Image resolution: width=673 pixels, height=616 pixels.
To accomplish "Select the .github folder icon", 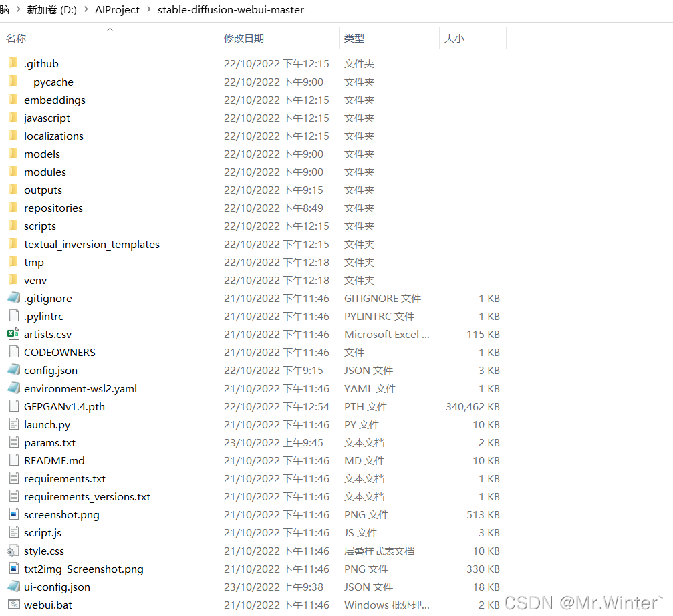I will [x=13, y=63].
